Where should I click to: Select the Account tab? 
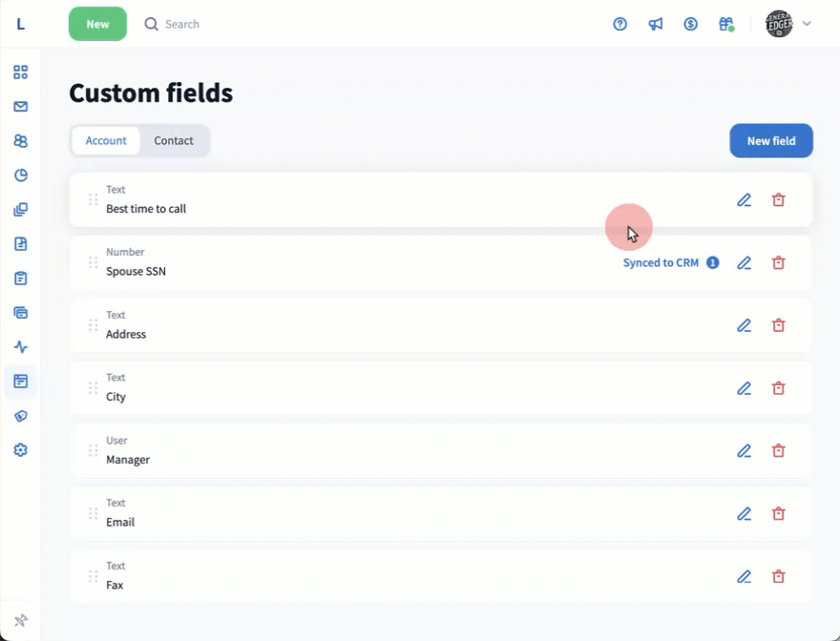106,140
